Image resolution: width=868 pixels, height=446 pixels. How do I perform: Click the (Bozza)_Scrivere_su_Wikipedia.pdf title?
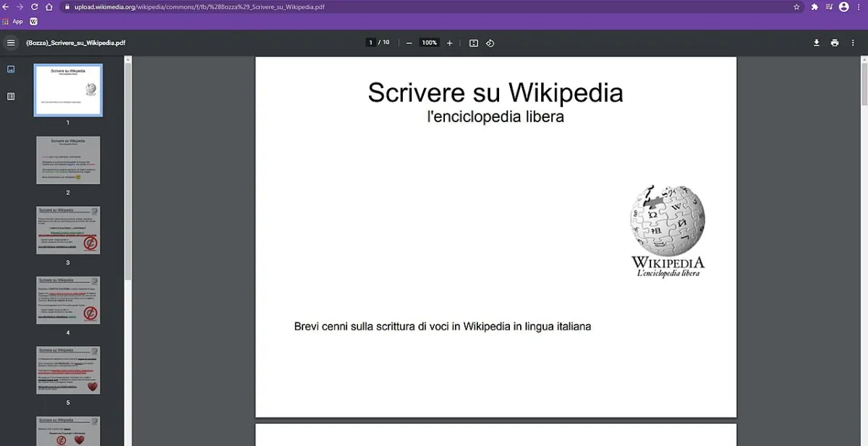(76, 43)
